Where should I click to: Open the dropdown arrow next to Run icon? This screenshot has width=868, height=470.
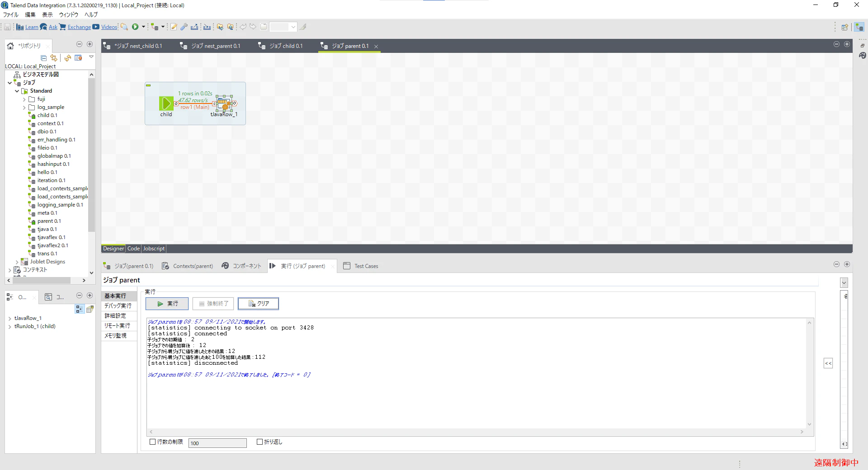[x=143, y=27]
